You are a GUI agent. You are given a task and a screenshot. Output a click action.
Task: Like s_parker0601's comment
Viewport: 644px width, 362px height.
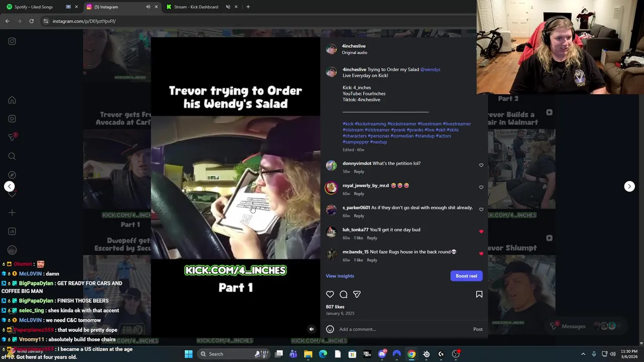coord(481,210)
